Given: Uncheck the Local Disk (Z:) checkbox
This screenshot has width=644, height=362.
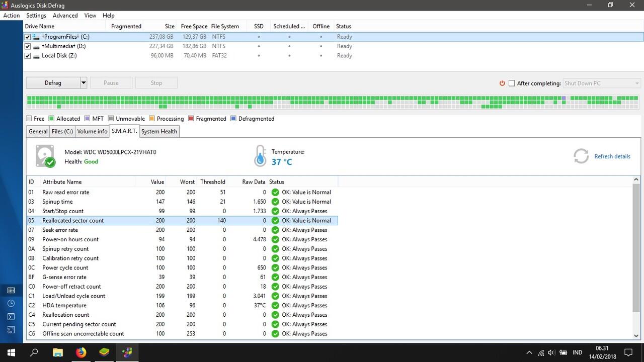Looking at the screenshot, I should 28,56.
